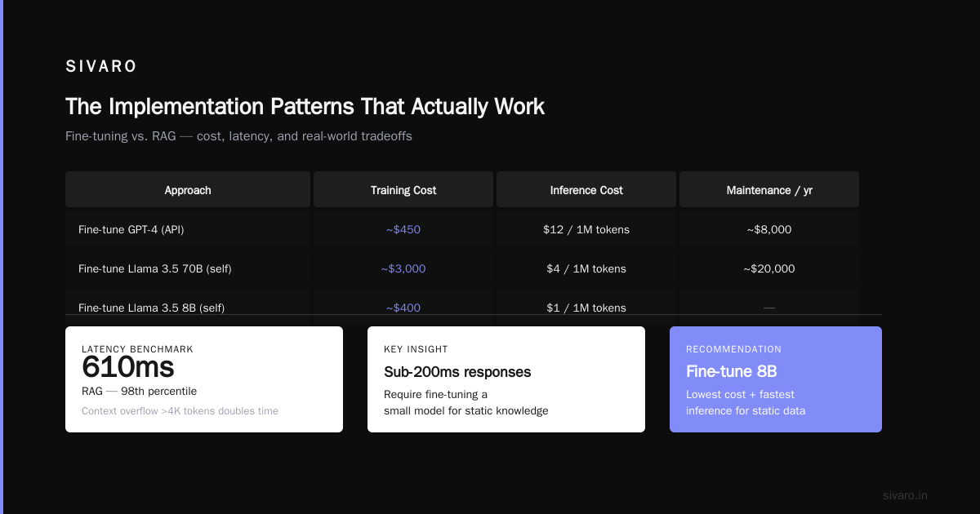This screenshot has height=514, width=980.
Task: Click the 610ms latency value
Action: pyautogui.click(x=128, y=367)
